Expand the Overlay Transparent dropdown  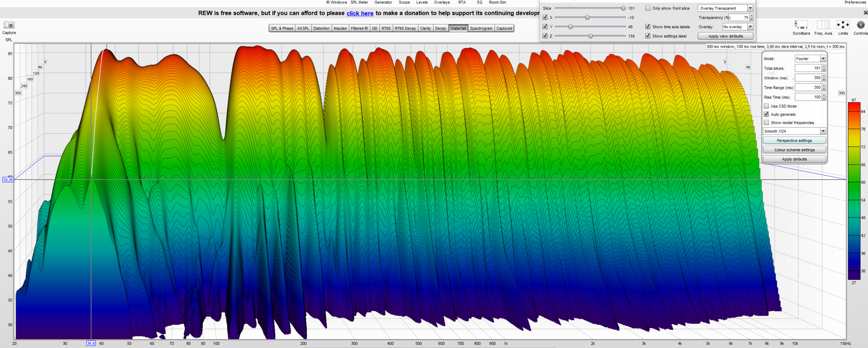coord(750,8)
